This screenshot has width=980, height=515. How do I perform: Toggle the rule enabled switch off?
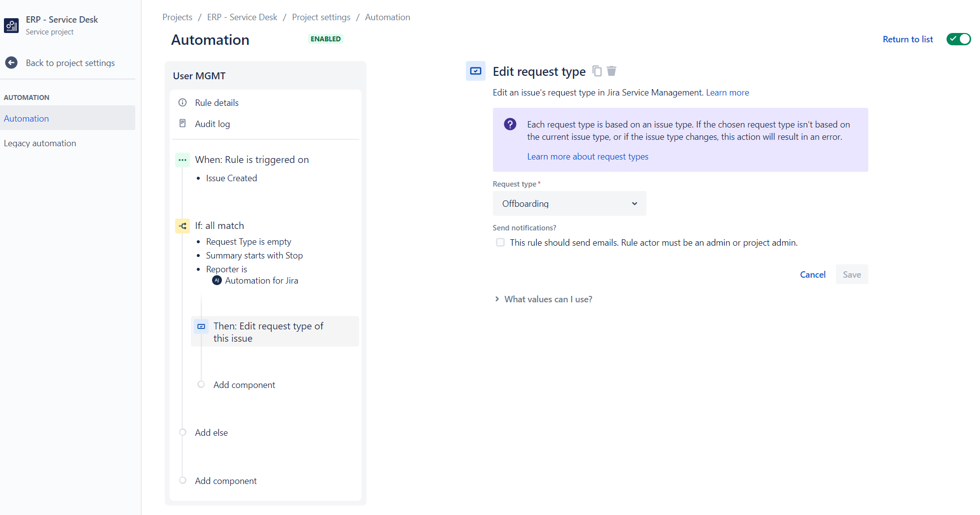tap(958, 39)
